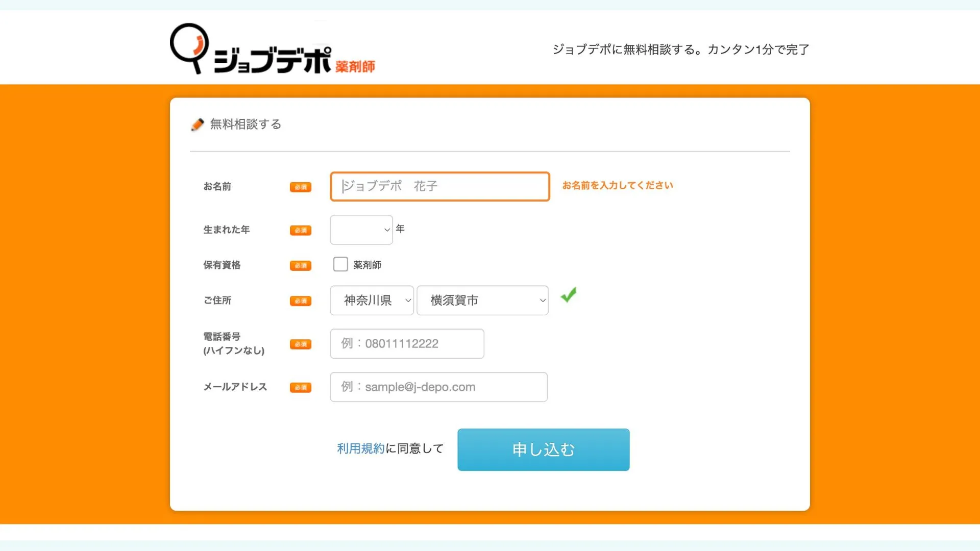Click the に同意して text
Screen dimensions: 980x551
[414, 448]
